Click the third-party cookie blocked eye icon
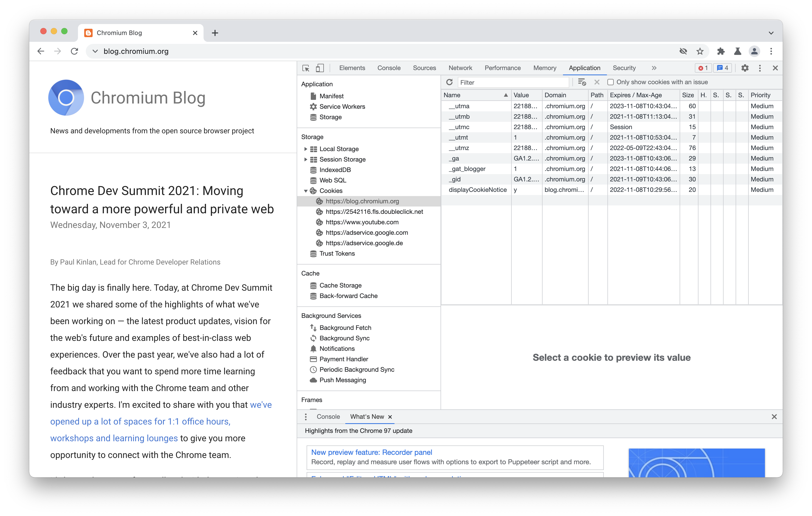This screenshot has height=516, width=812. [x=683, y=51]
